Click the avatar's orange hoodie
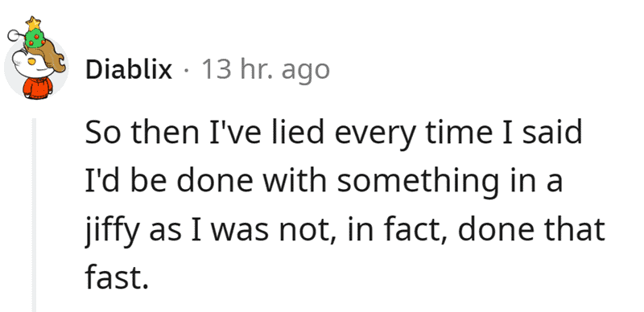The width and height of the screenshot is (644, 312). tap(38, 88)
